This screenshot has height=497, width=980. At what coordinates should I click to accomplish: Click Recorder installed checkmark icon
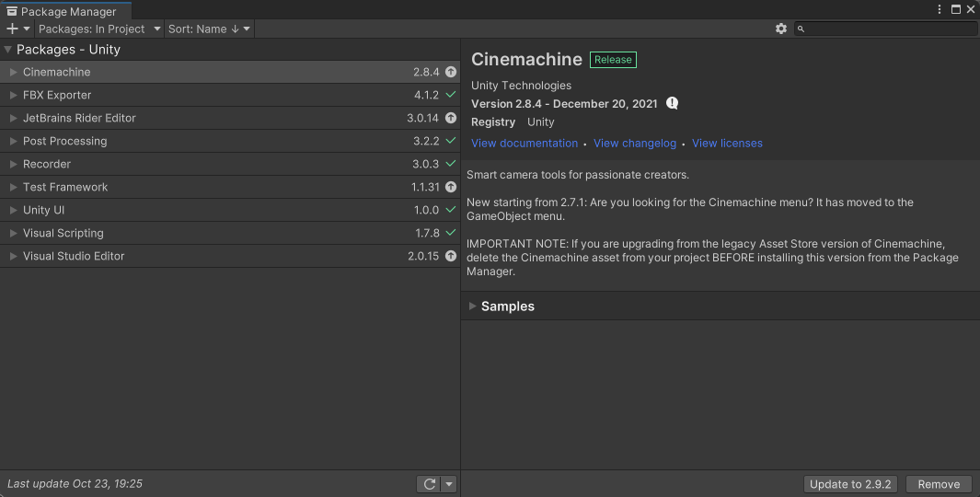(x=451, y=163)
